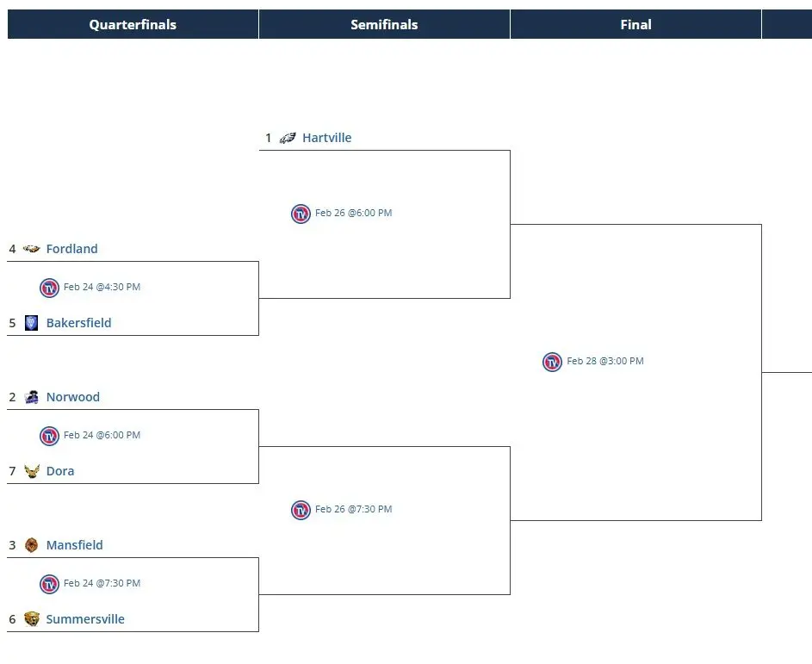Select the Norwood team name

click(x=73, y=397)
